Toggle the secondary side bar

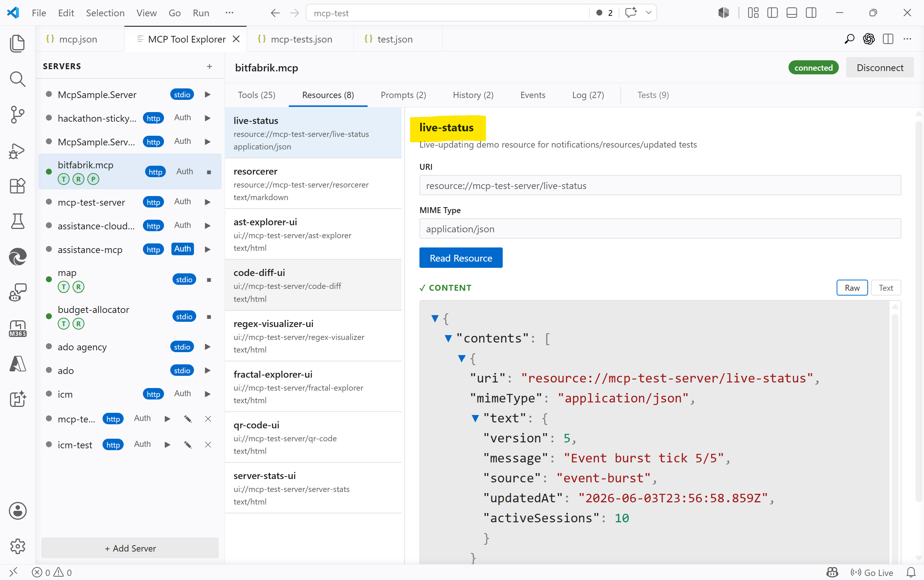(811, 13)
